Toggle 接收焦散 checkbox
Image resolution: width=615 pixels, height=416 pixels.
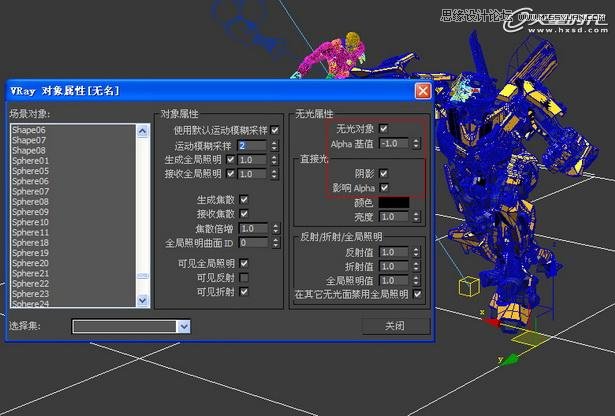pos(244,213)
